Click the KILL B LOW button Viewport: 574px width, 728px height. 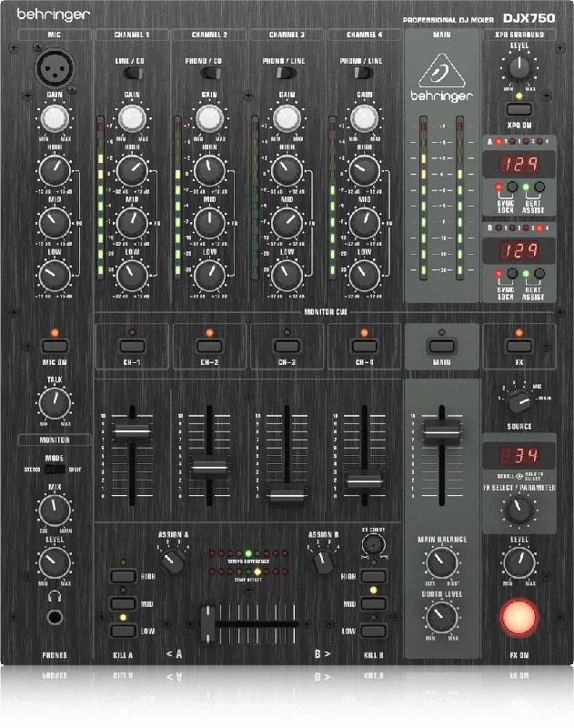pos(374,631)
